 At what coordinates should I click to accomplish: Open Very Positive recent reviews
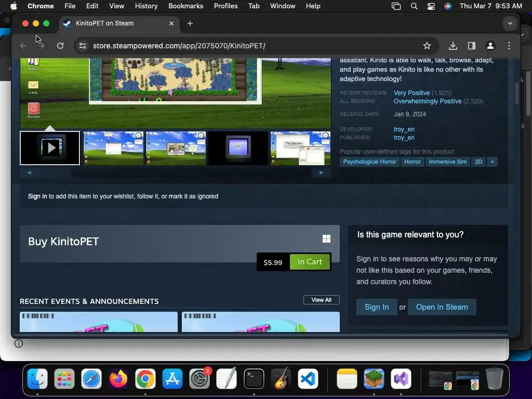coord(411,93)
